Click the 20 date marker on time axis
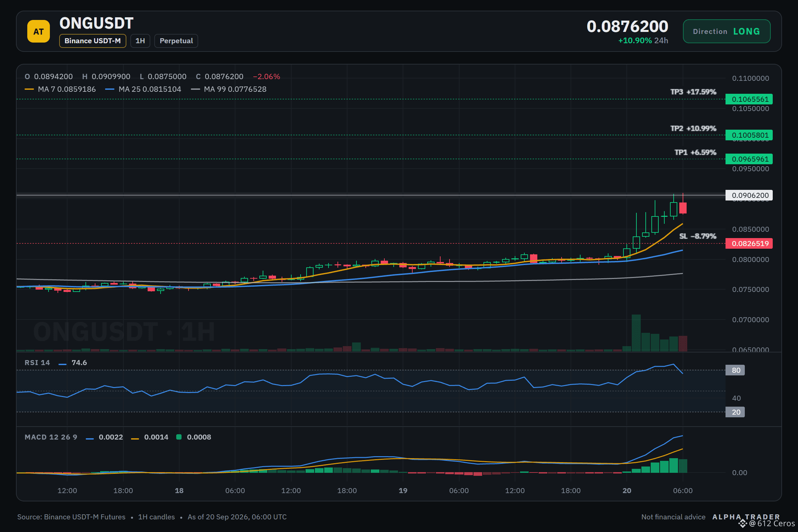The image size is (798, 532). tap(627, 490)
